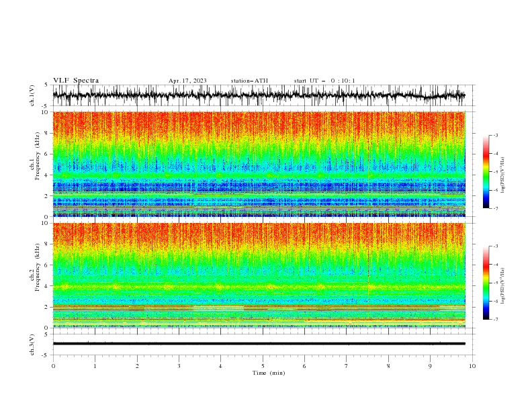Click inside the ch.2 spectrogram panel
The width and height of the screenshot is (532, 411).
[x=259, y=275]
